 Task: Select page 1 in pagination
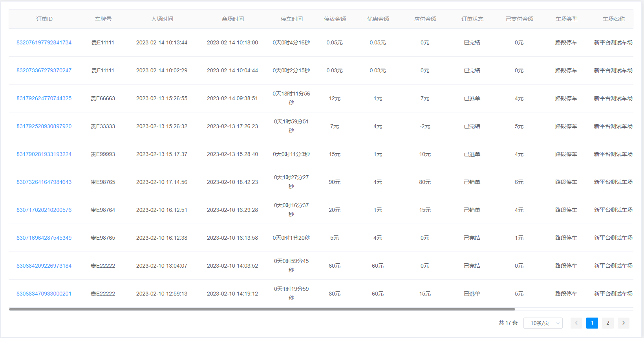(592, 323)
